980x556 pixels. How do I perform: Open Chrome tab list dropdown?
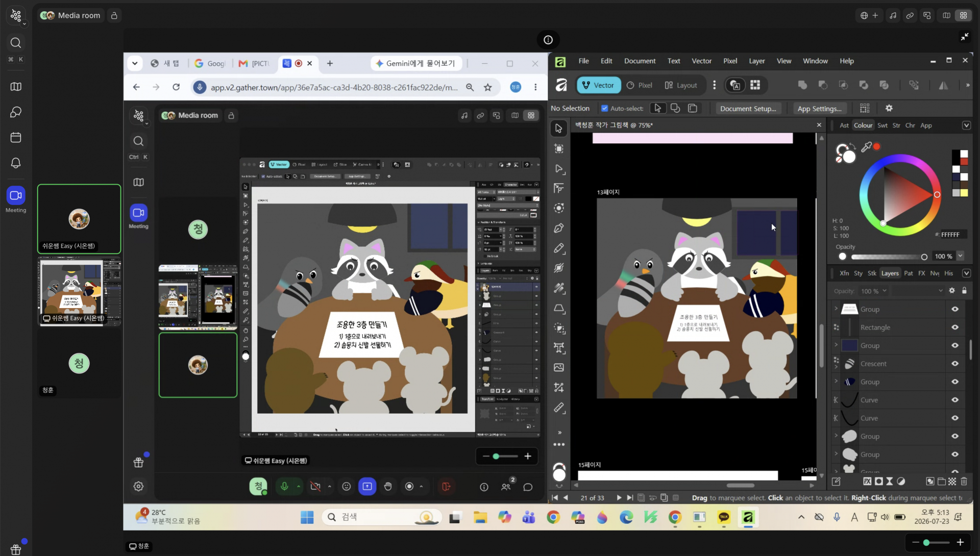(135, 64)
